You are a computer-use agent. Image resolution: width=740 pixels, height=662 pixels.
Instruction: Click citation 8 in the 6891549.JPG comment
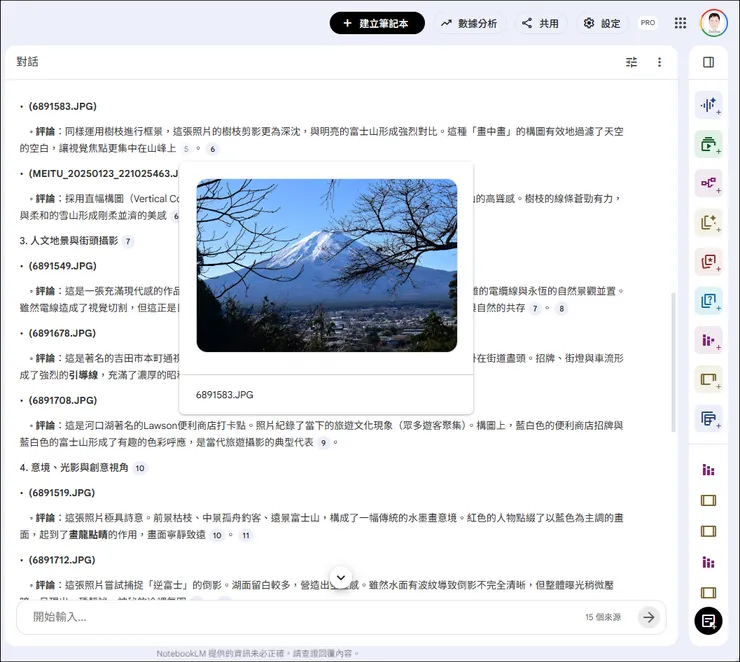[x=561, y=309]
